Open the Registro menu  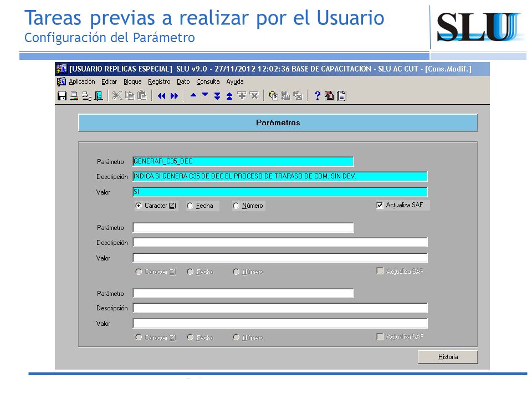click(x=159, y=82)
